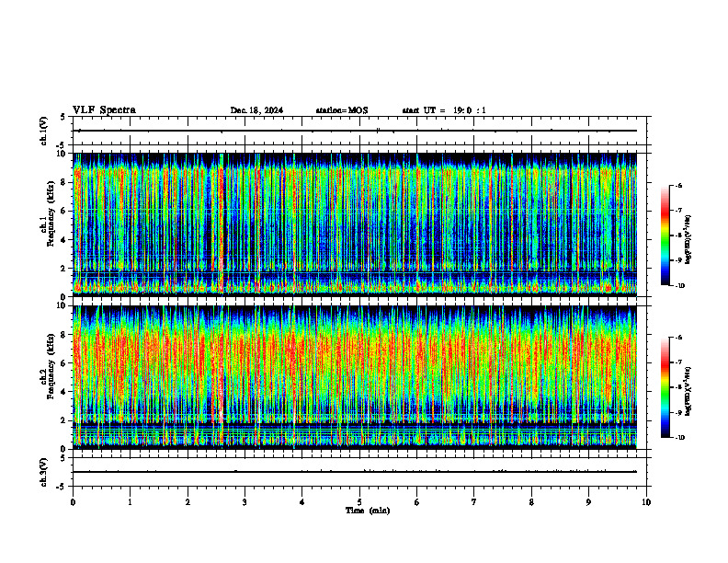728x563 pixels.
Task: Click the "5" tick label on time axis
Action: point(359,502)
